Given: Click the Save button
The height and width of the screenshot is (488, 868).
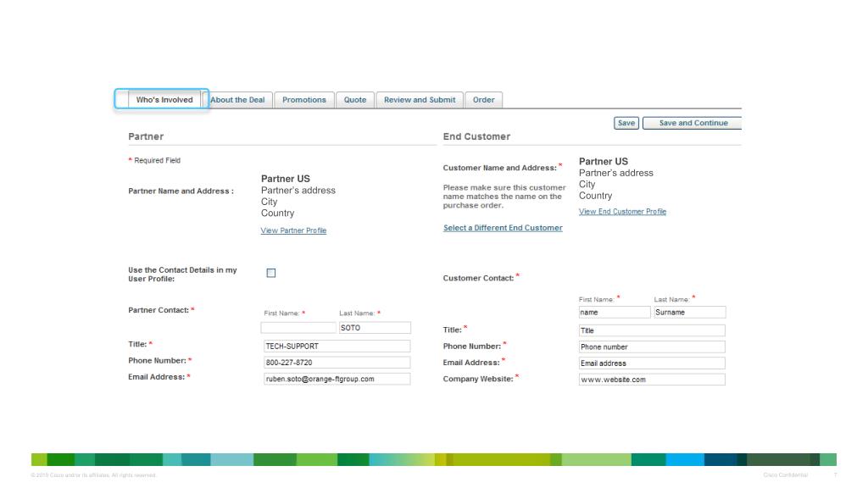Looking at the screenshot, I should coord(626,123).
